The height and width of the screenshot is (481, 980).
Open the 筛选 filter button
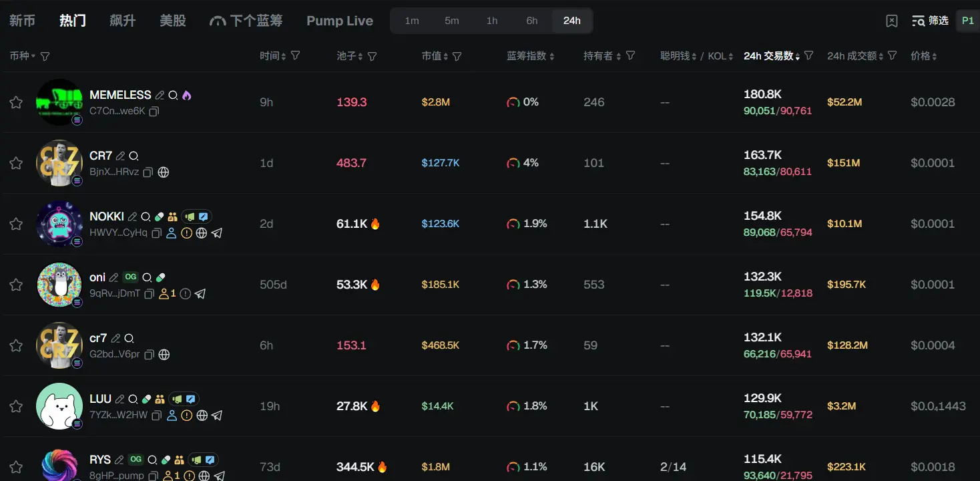(x=930, y=21)
